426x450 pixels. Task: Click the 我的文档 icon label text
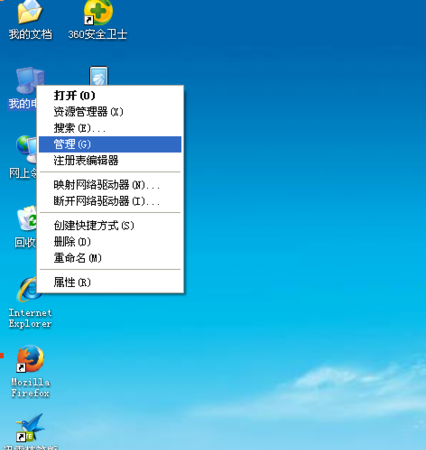pos(30,34)
